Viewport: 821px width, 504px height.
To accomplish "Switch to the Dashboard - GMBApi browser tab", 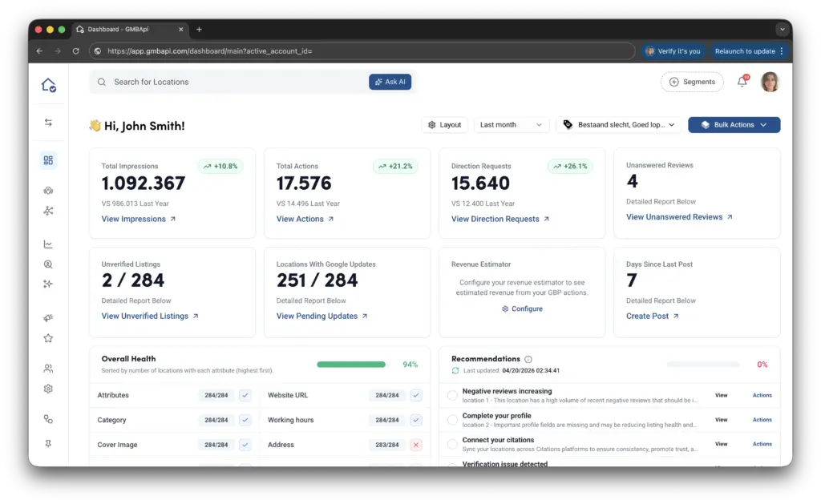I will [128, 29].
